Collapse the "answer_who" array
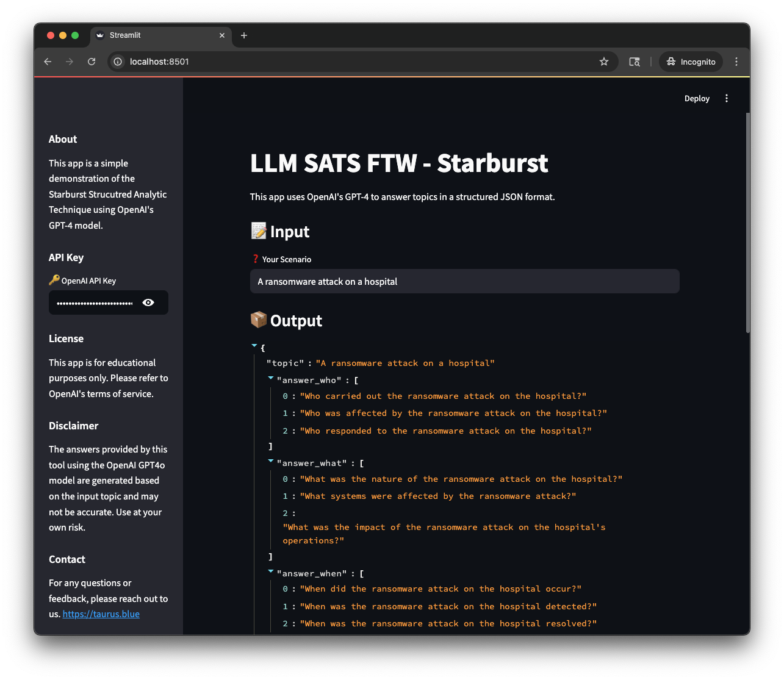Viewport: 784px width, 680px height. click(271, 378)
